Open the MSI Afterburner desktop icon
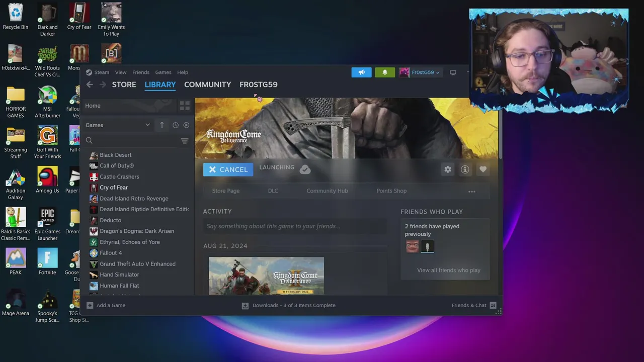 (x=47, y=102)
